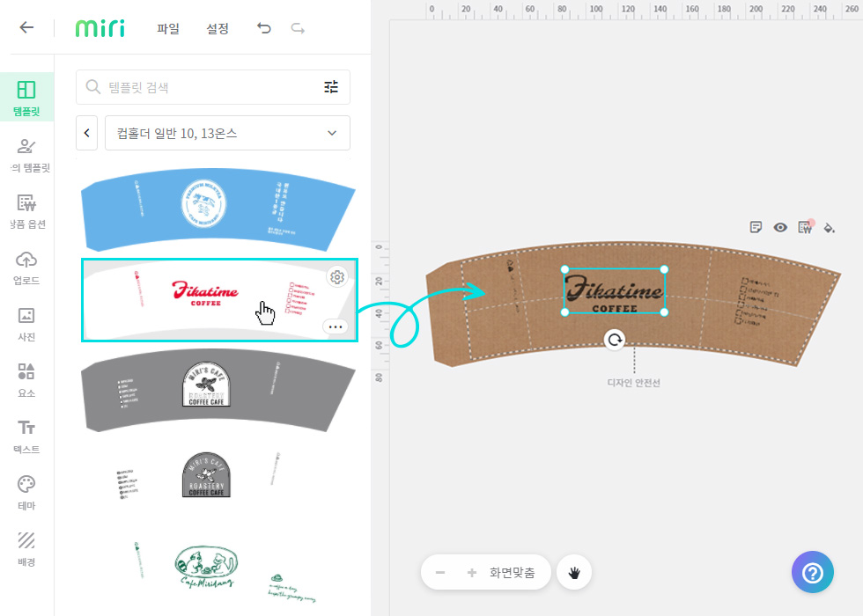Open the Theme (테마) palette panel

[x=26, y=493]
